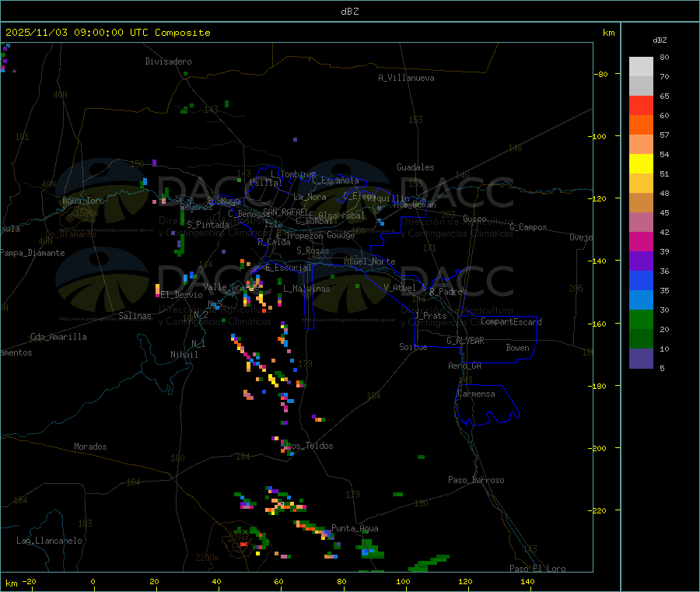Select the 'Nihuil' location label
The width and height of the screenshot is (700, 592).
(184, 355)
